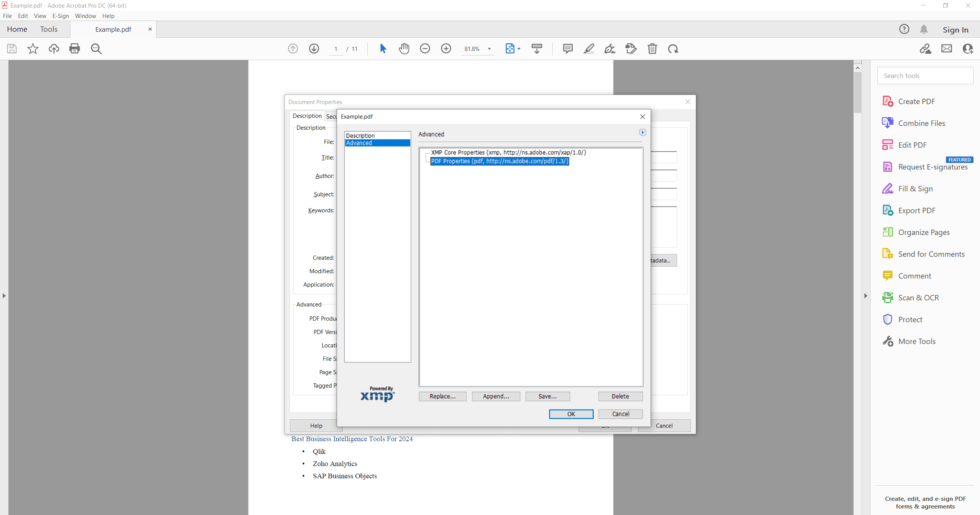Click the page number input field
980x515 pixels.
[x=336, y=49]
